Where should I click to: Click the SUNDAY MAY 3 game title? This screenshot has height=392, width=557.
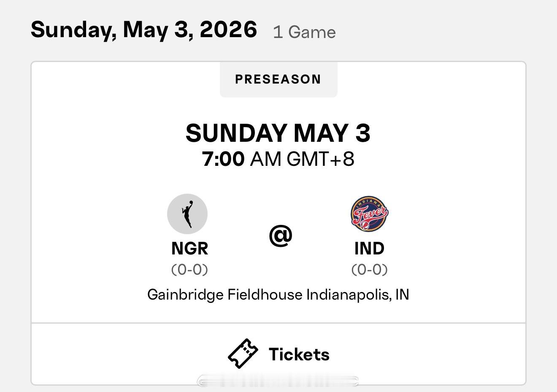pyautogui.click(x=278, y=133)
